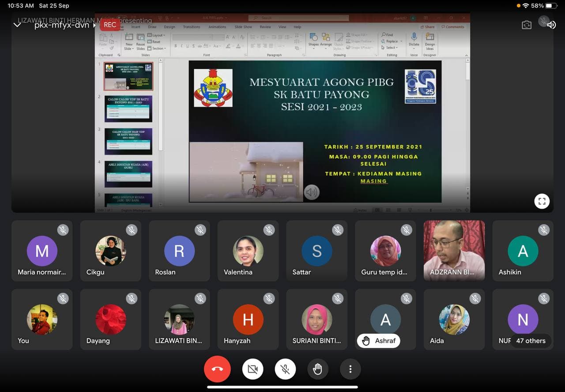Viewport: 565px width, 392px height.
Task: Switch to the Animations ribbon tab
Action: (217, 27)
